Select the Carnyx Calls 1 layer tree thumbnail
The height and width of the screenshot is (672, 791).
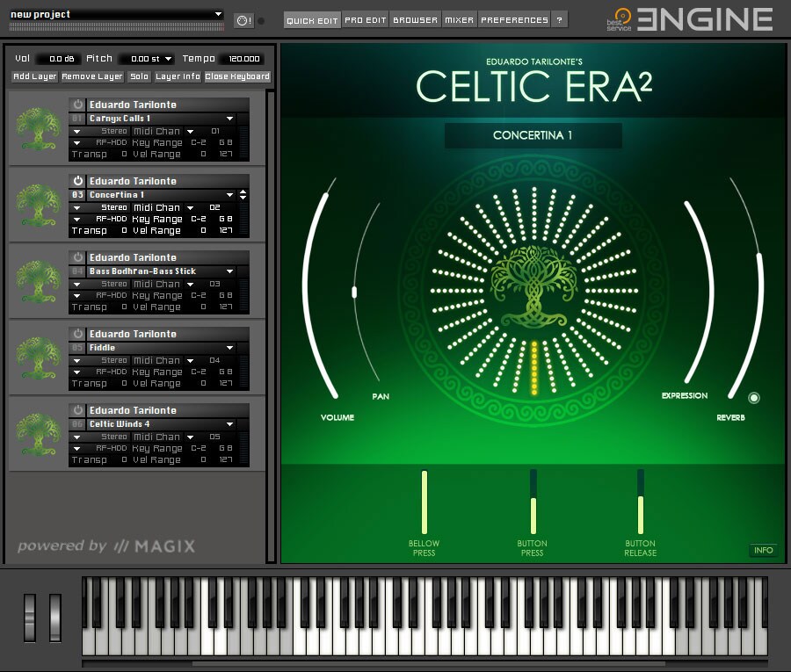[38, 128]
